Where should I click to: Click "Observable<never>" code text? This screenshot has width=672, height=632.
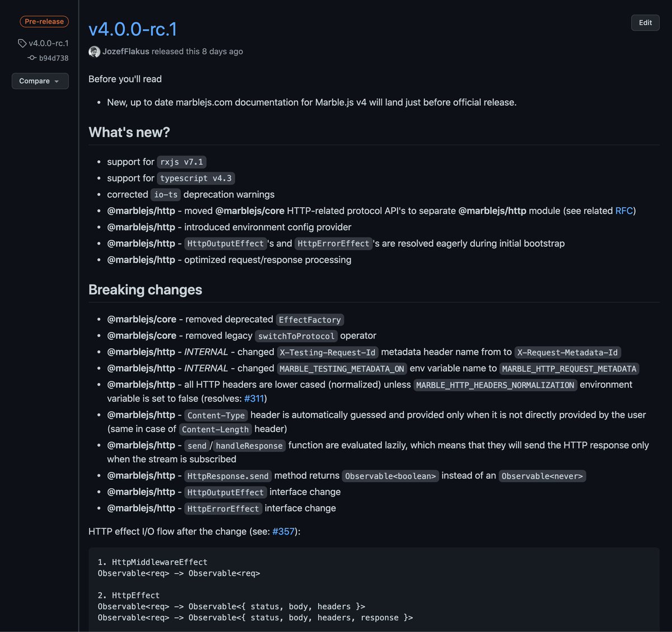pyautogui.click(x=542, y=476)
